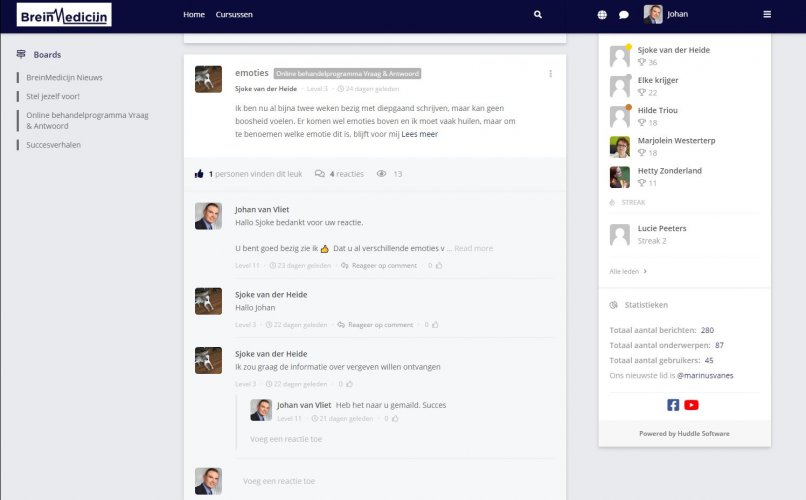The width and height of the screenshot is (806, 500).
Task: Open the YouTube channel icon
Action: coord(692,405)
